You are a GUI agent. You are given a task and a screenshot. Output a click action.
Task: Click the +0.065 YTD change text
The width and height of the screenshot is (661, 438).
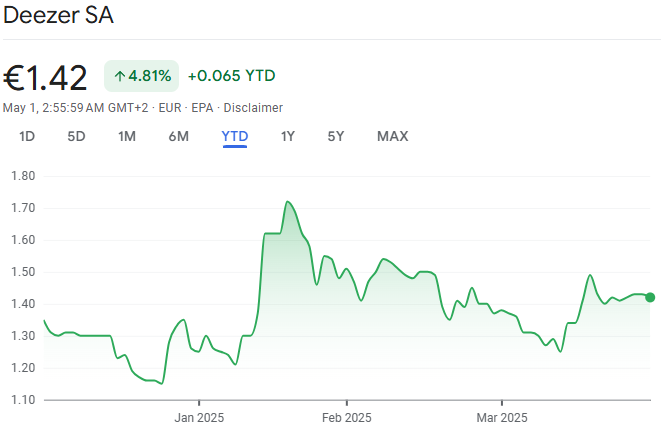point(231,76)
